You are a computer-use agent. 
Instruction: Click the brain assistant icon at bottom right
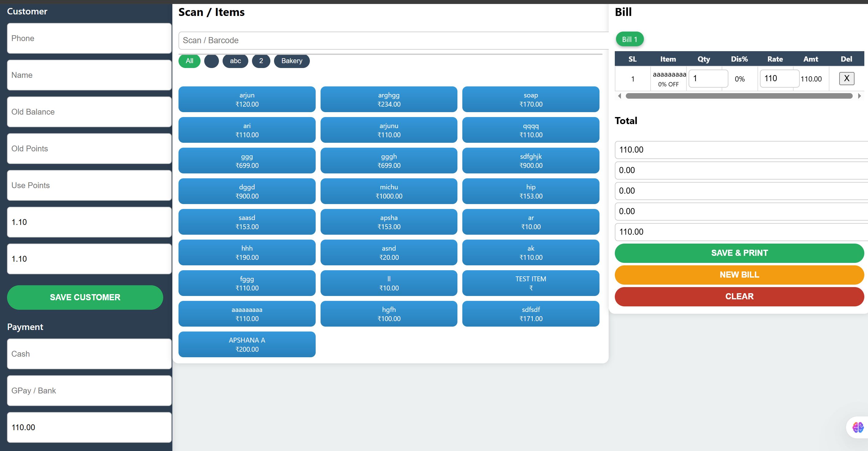click(858, 427)
